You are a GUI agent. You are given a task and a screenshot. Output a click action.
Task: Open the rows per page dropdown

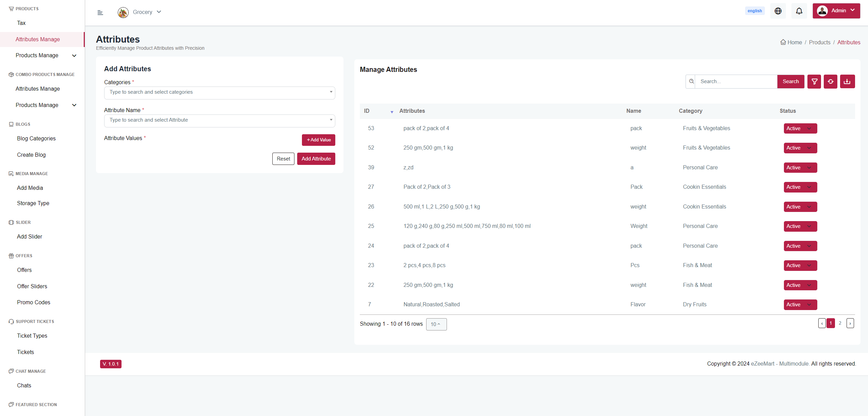[x=436, y=324]
